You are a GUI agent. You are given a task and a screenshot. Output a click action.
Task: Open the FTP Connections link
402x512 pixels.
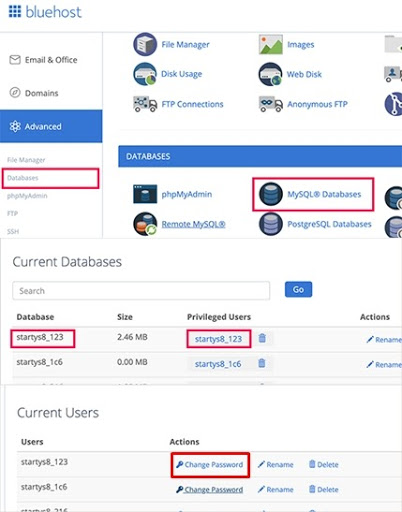(192, 104)
